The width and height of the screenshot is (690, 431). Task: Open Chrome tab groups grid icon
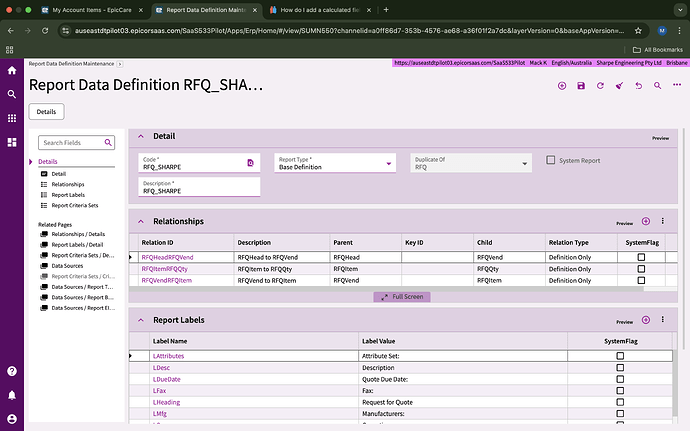click(10, 50)
